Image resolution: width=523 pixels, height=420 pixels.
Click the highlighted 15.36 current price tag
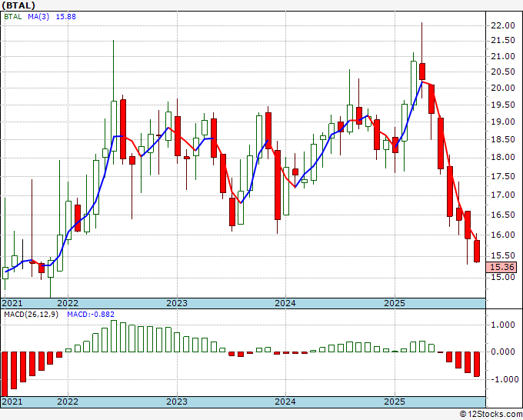[x=501, y=267]
